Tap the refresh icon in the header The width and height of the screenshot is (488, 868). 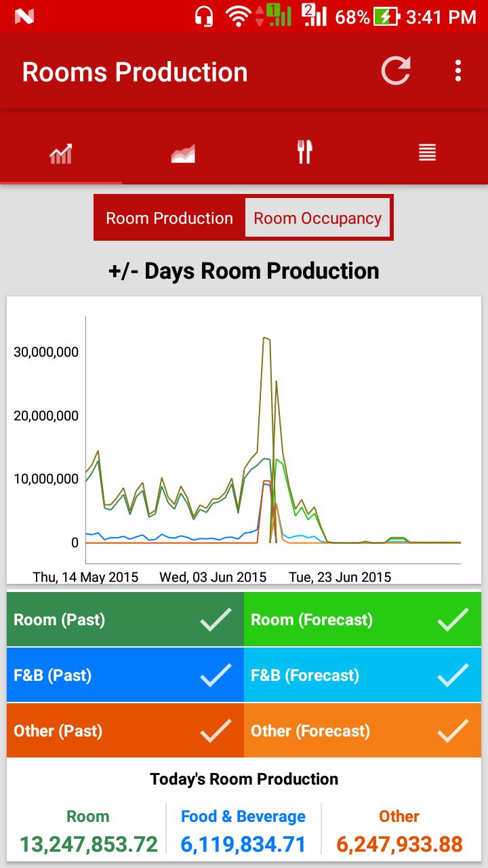(396, 71)
